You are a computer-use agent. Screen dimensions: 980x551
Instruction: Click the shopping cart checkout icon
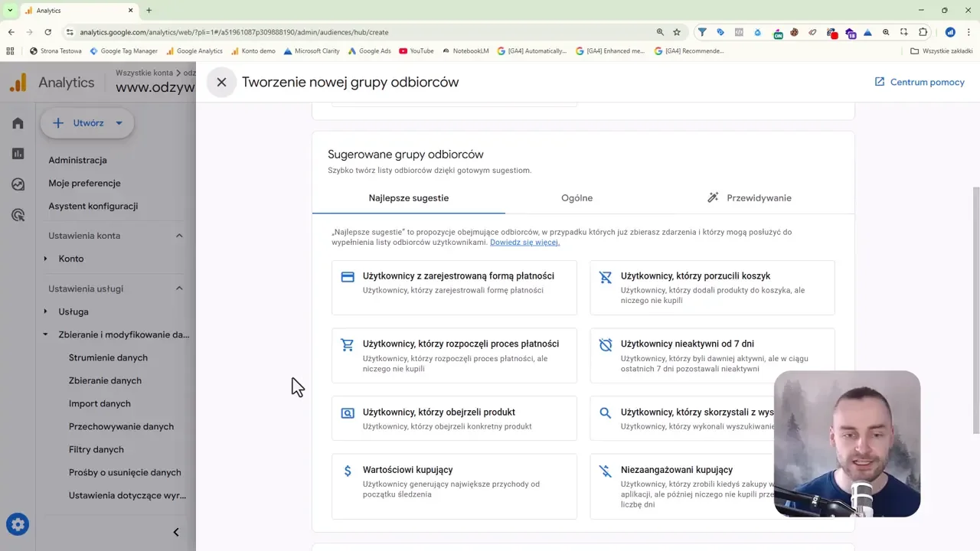pos(348,345)
